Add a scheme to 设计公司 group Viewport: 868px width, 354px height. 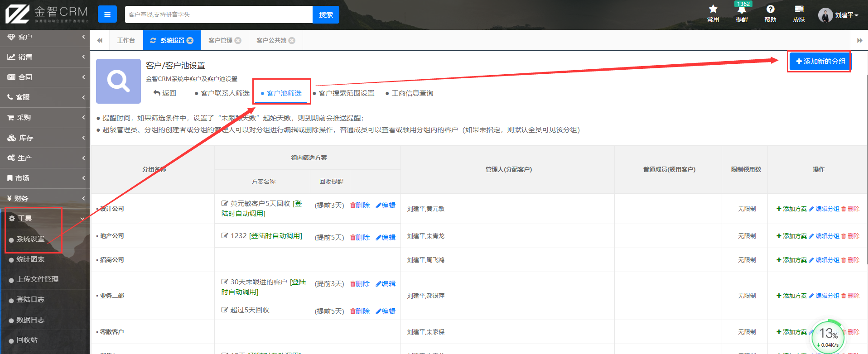(x=791, y=209)
